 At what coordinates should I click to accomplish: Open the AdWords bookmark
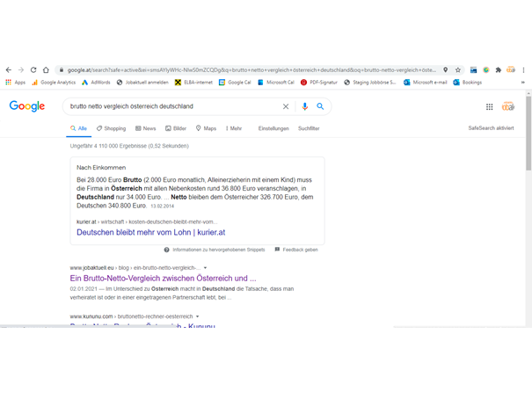tap(96, 83)
